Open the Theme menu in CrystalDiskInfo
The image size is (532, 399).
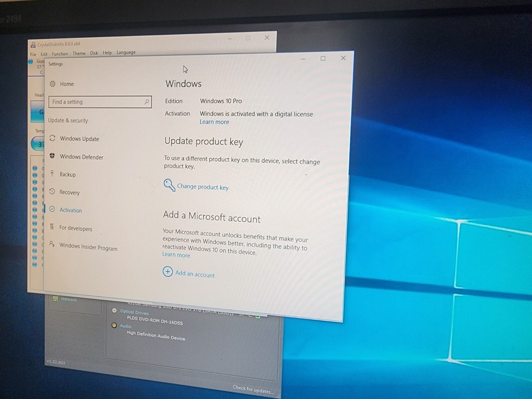coord(79,54)
